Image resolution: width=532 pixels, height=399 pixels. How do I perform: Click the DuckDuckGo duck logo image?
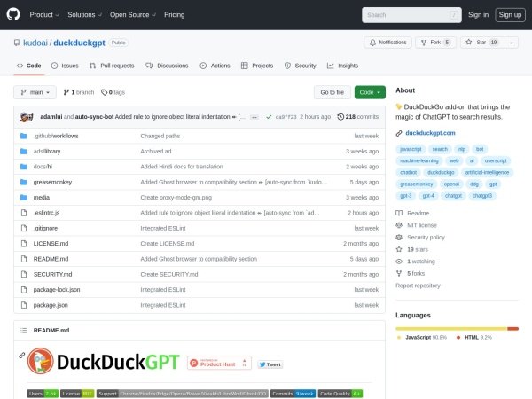tap(41, 361)
